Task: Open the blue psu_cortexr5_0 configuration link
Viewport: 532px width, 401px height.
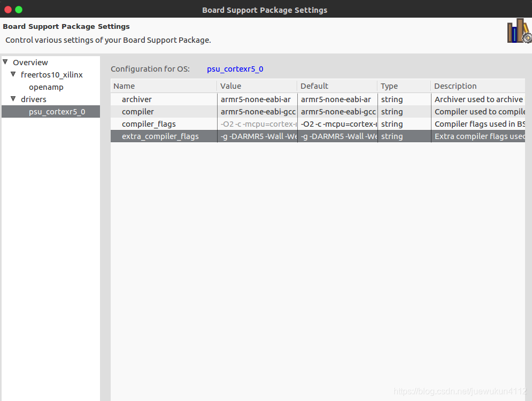Action: (235, 69)
